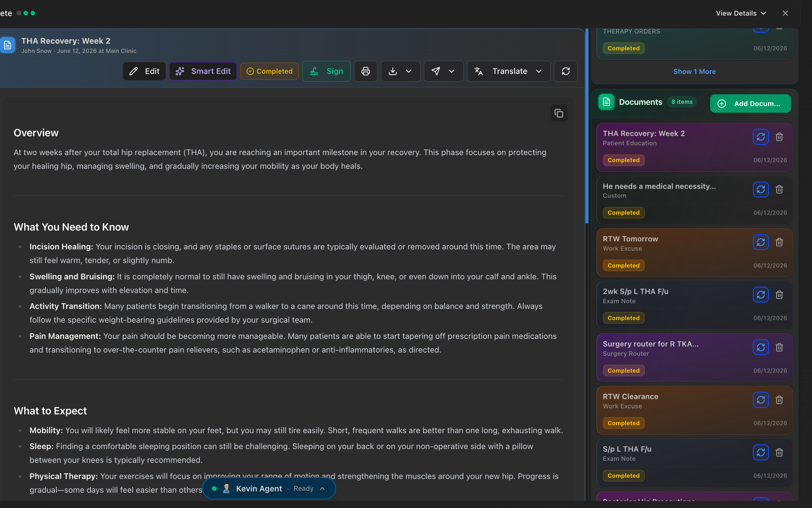Expand the Kevin Agent panel chevron
The width and height of the screenshot is (812, 508).
click(322, 488)
